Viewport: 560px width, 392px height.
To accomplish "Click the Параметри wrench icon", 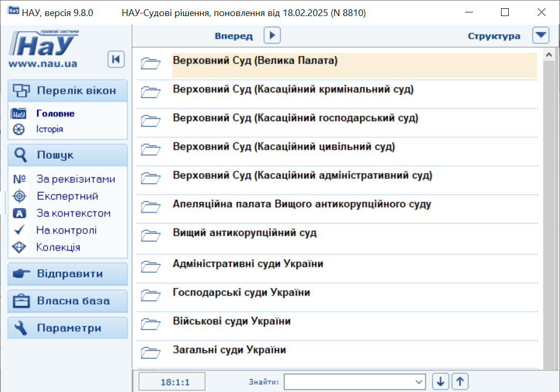I will point(21,328).
